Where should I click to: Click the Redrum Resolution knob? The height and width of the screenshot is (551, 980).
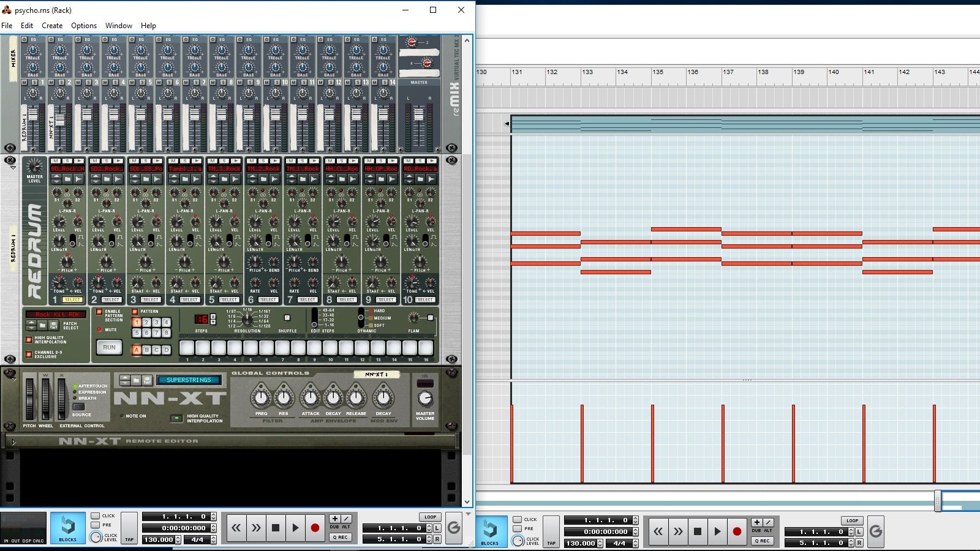(246, 319)
